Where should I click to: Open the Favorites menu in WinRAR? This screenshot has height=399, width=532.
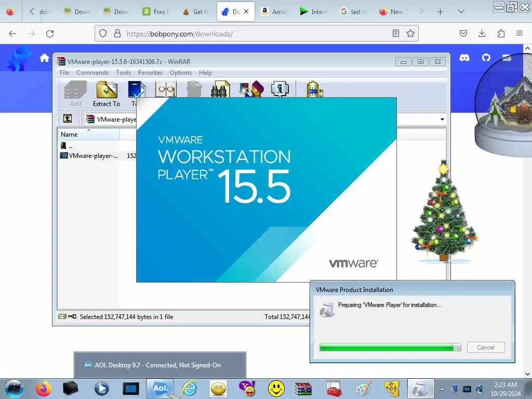pyautogui.click(x=150, y=73)
